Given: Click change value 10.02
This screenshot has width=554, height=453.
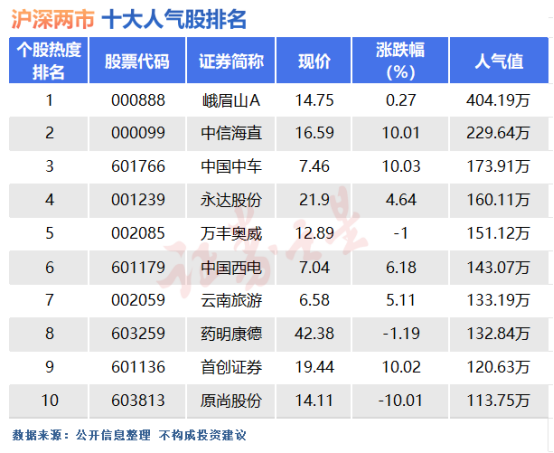Looking at the screenshot, I should pyautogui.click(x=401, y=367).
